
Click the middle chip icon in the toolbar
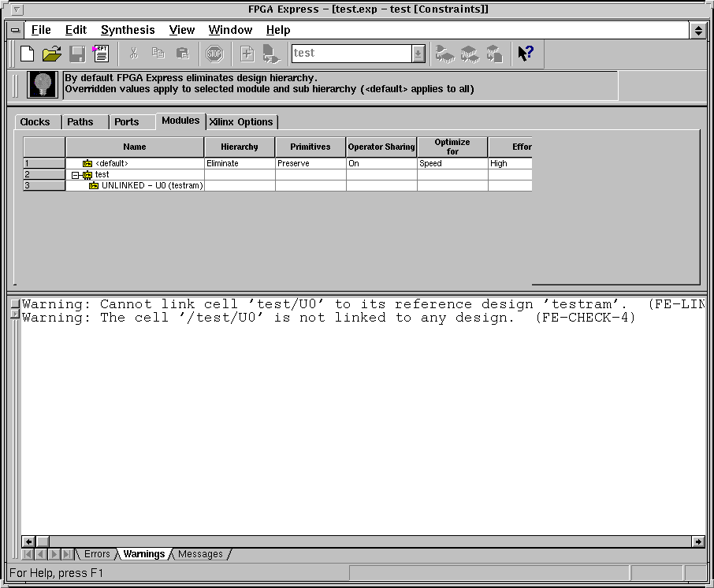[x=470, y=54]
